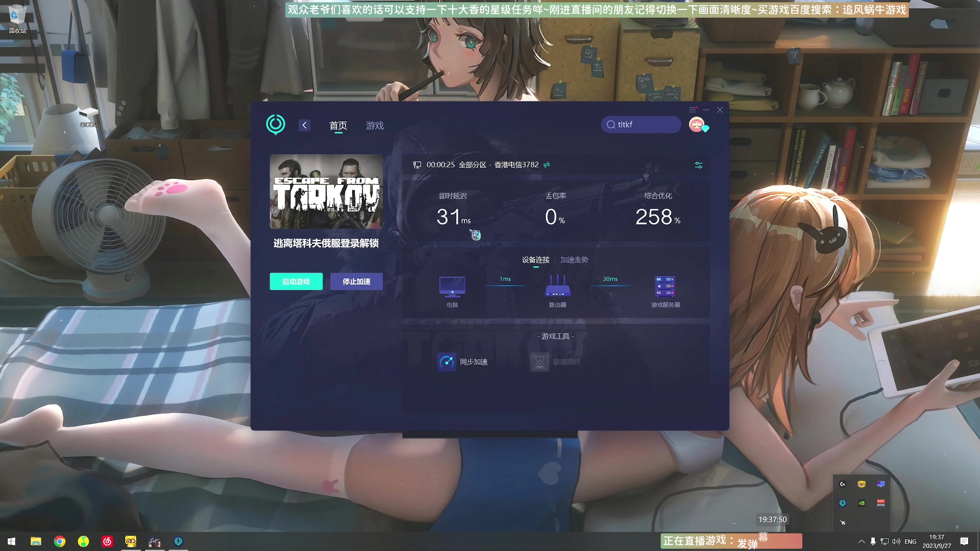Screen dimensions: 980x551
Task: Click the Escape from Tarkov cover thumbnail
Action: (326, 192)
